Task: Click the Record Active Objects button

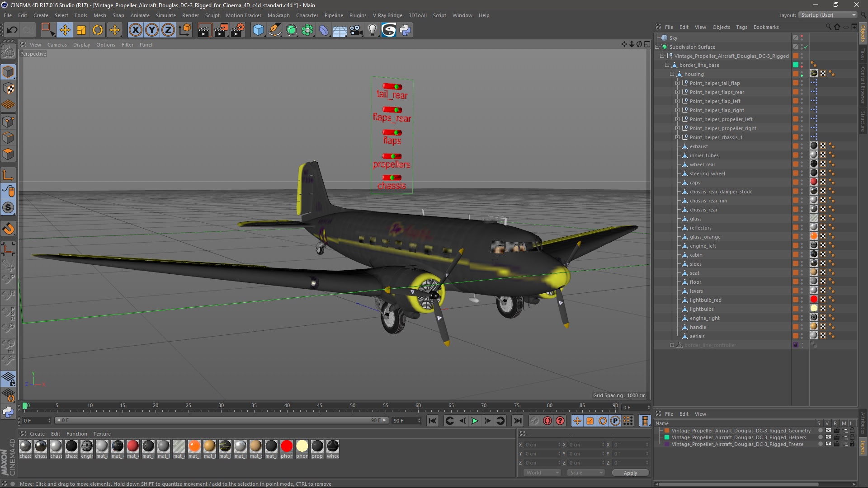Action: (x=535, y=421)
